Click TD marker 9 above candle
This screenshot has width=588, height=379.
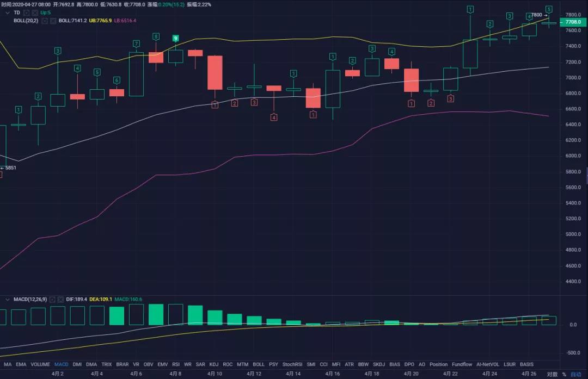[175, 38]
